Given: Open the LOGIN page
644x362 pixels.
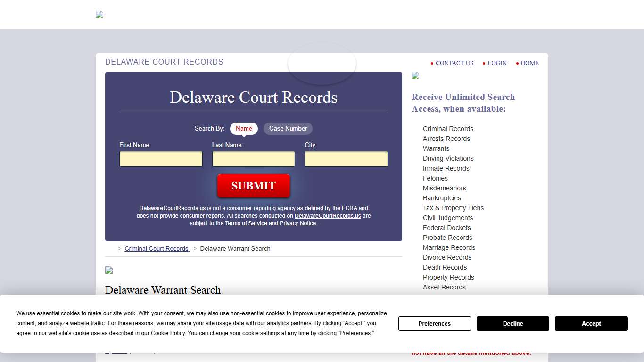Looking at the screenshot, I should point(497,63).
